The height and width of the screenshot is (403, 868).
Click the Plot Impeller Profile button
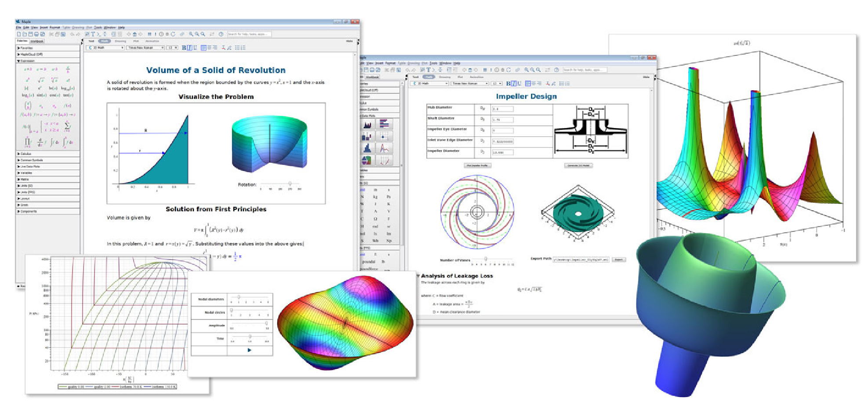tap(478, 165)
